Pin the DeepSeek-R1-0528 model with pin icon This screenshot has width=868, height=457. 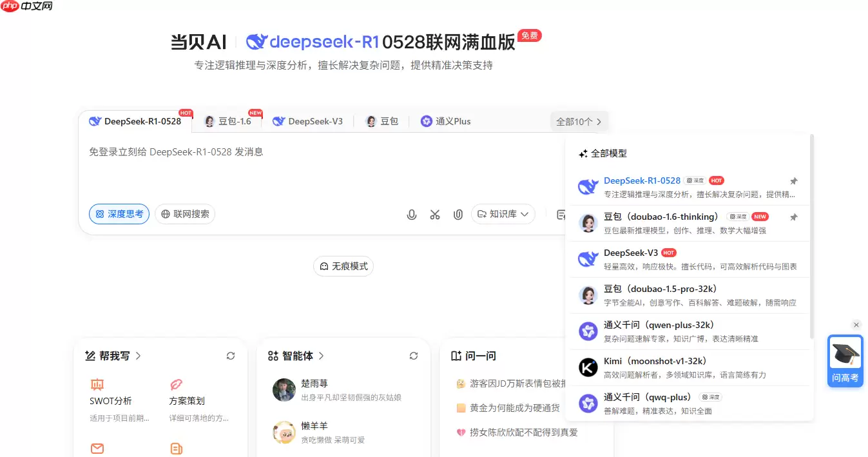[794, 180]
